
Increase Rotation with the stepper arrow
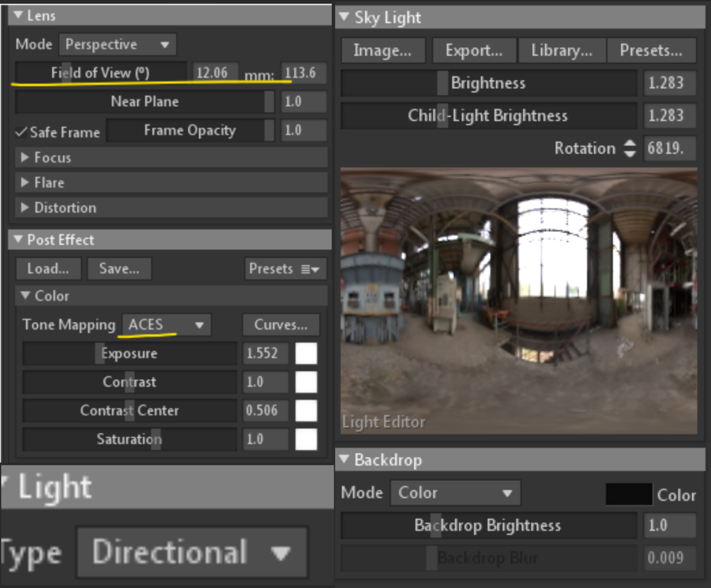click(x=630, y=144)
